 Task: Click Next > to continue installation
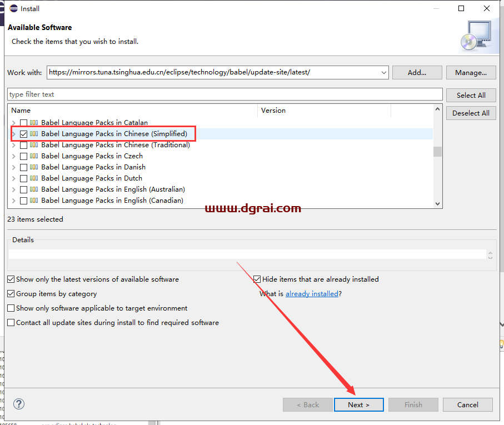[x=359, y=405]
